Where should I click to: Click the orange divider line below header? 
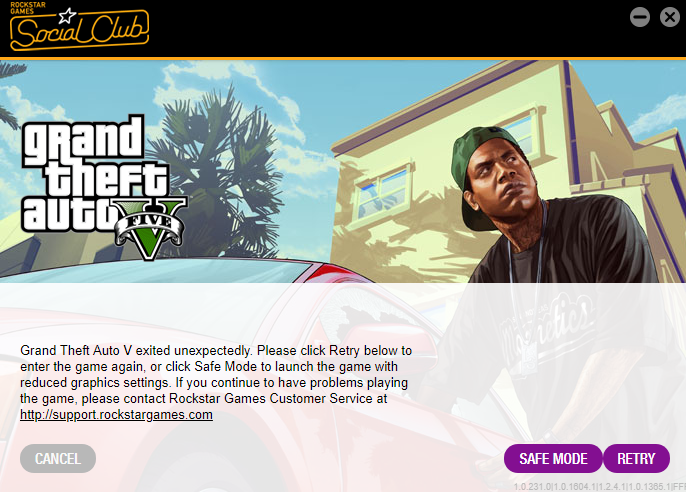click(x=343, y=58)
